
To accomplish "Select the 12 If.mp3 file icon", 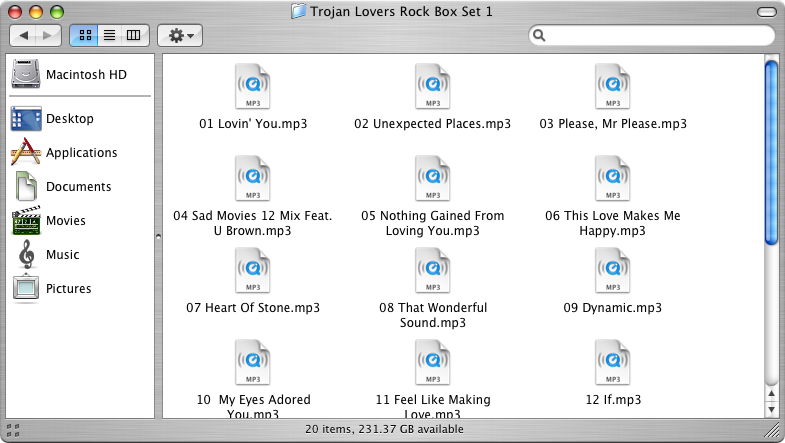I will click(x=613, y=362).
